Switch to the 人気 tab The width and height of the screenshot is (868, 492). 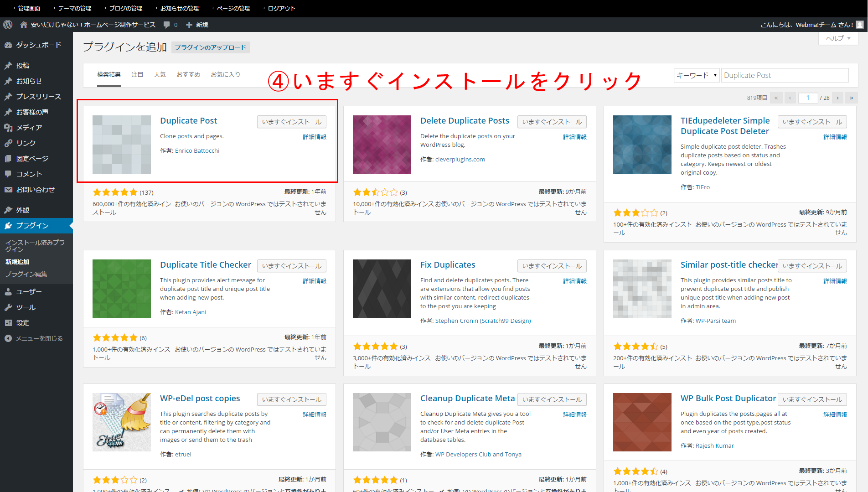click(160, 74)
